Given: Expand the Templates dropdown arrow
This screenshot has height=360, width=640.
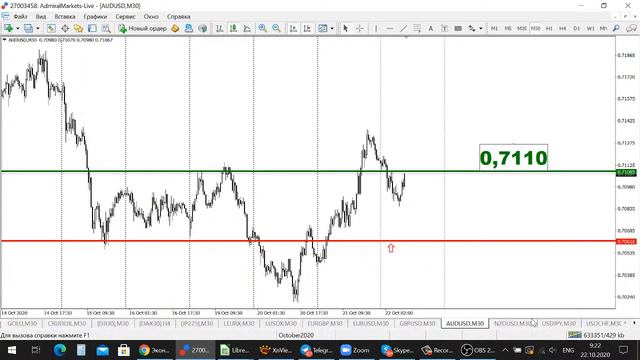Looking at the screenshot, I should (332, 28).
